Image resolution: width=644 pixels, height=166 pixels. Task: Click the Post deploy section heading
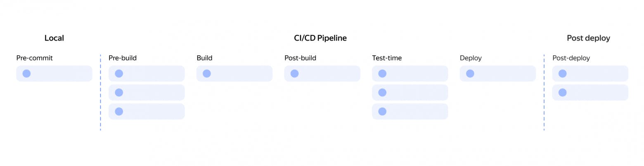(x=588, y=38)
